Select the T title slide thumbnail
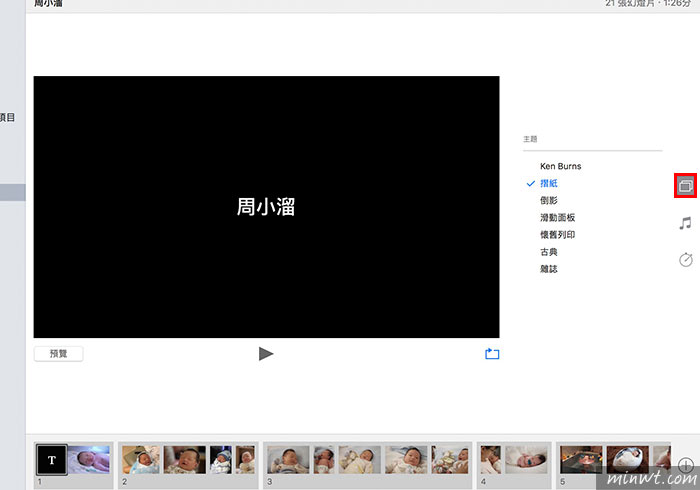 point(52,460)
